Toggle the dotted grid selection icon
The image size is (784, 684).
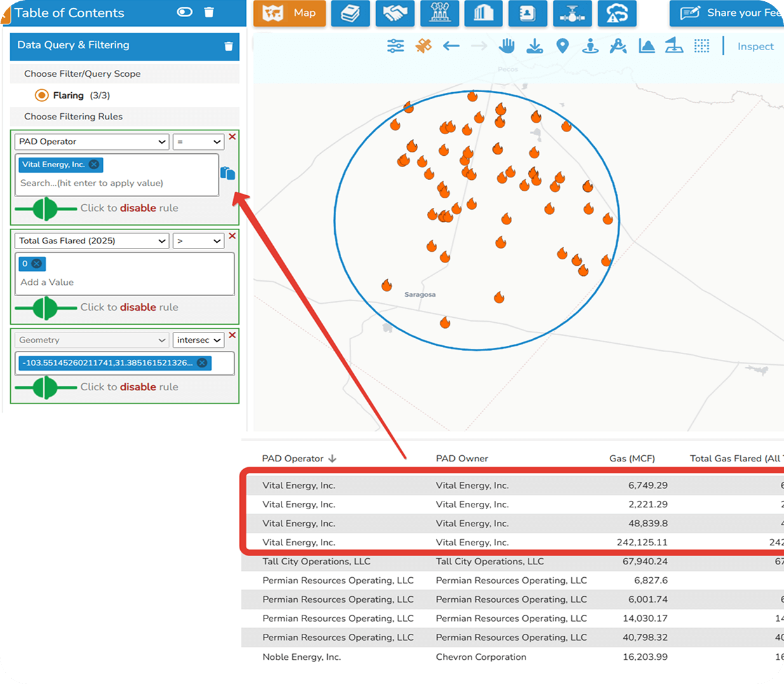(x=701, y=46)
